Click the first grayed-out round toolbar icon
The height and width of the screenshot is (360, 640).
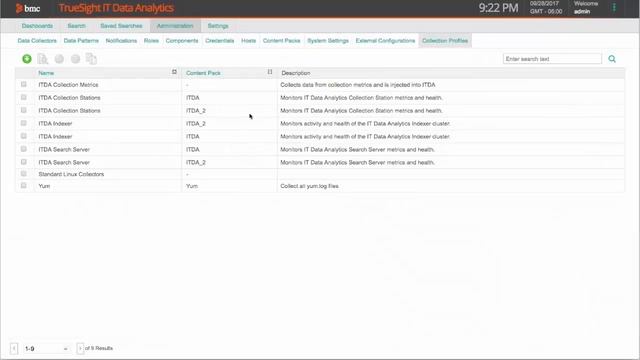[59, 59]
